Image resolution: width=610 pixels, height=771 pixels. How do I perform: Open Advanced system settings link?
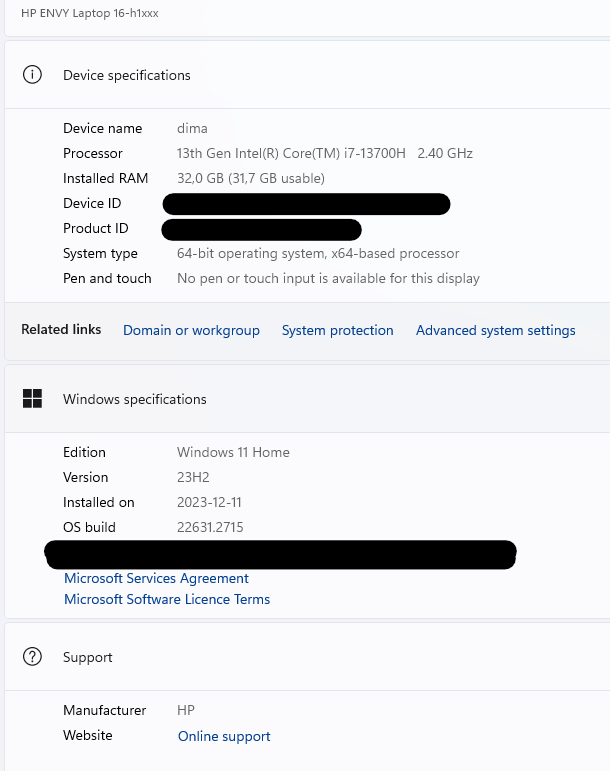point(495,330)
